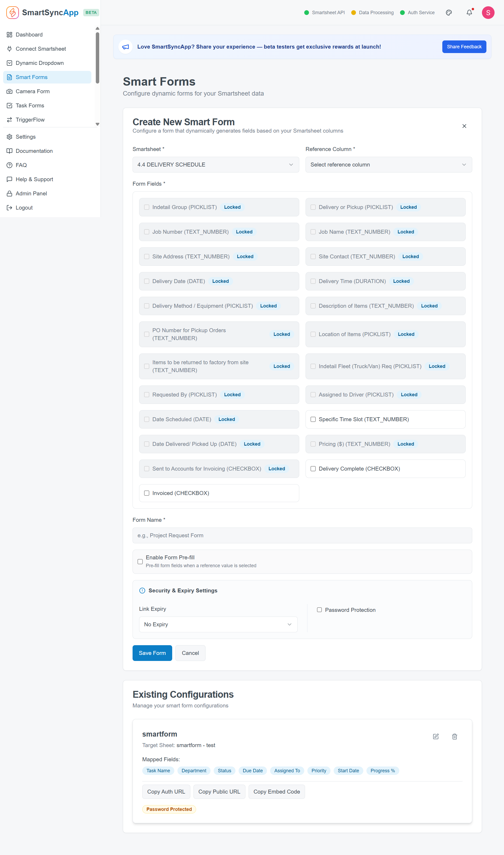Click Copy Public URL
Viewport: 504px width, 855px height.
(x=219, y=792)
